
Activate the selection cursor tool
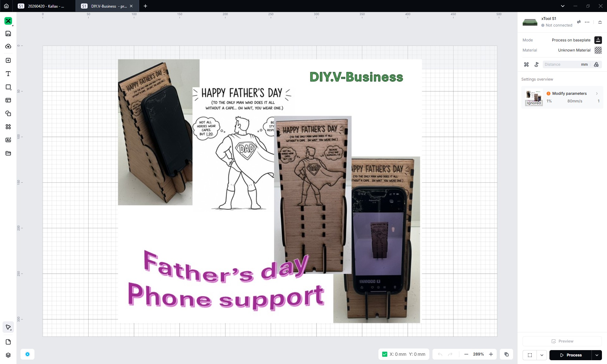[x=8, y=327]
